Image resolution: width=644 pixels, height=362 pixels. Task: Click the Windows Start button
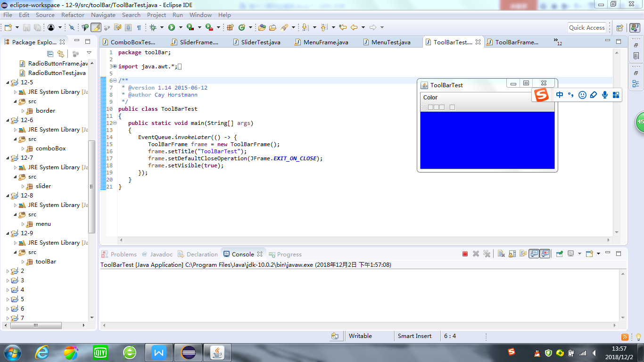tap(11, 352)
